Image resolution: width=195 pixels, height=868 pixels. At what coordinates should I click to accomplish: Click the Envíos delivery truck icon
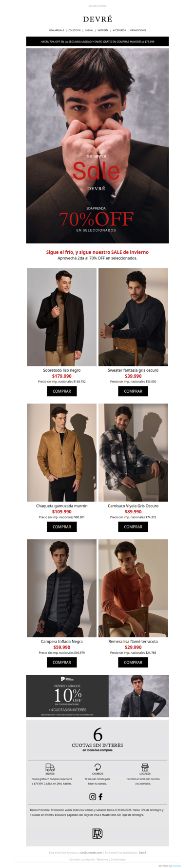click(50, 767)
